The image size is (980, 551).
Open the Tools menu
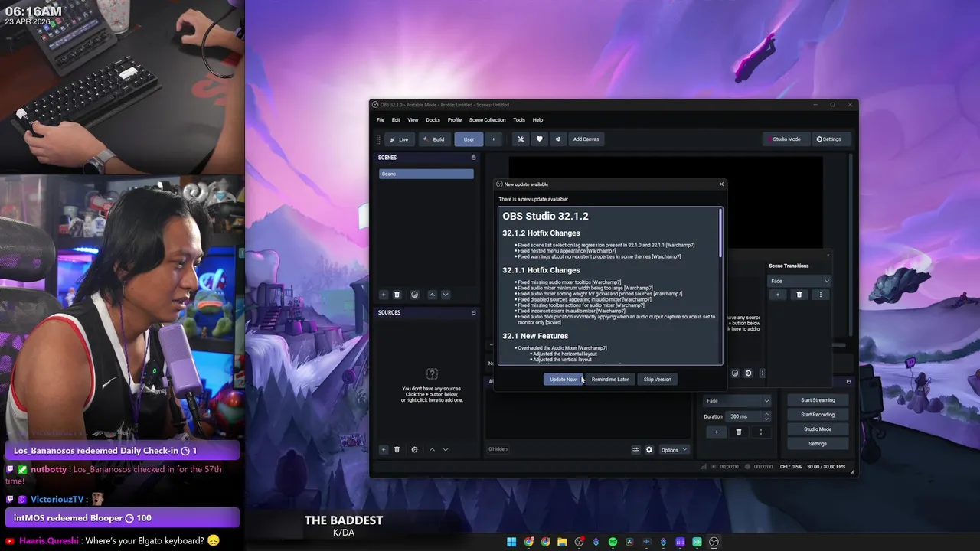pos(519,120)
